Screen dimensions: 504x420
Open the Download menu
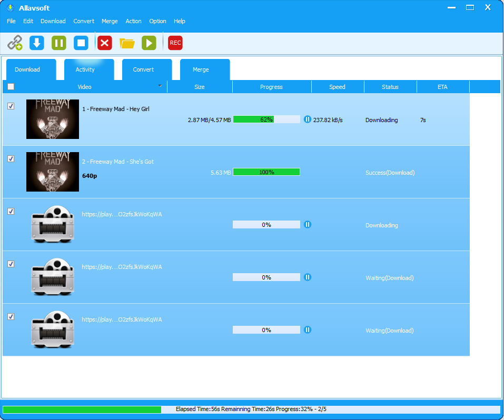pyautogui.click(x=53, y=21)
